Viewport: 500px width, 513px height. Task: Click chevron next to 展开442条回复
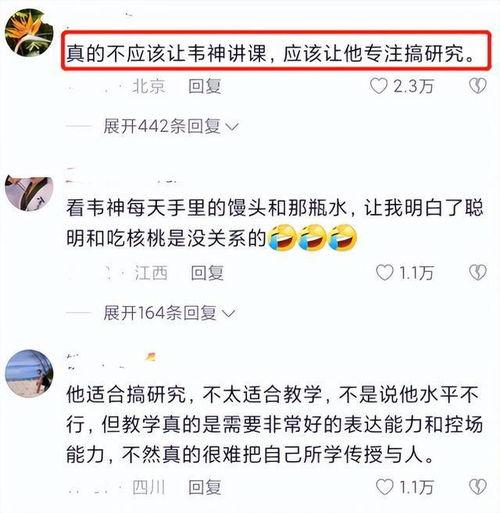(x=232, y=127)
